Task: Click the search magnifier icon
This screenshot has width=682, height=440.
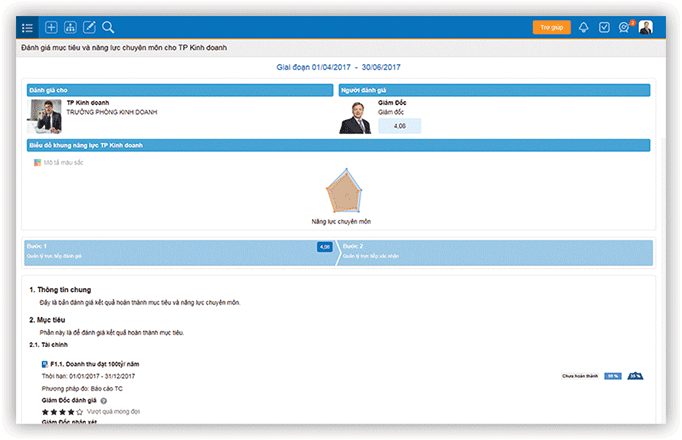Action: pos(108,27)
